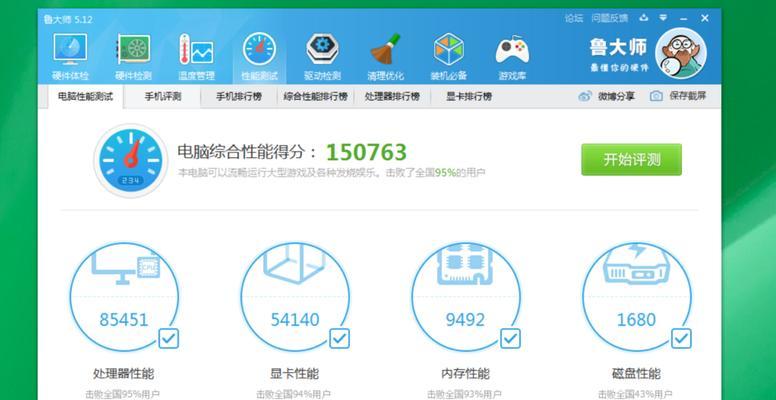
Task: Open the 温度管理 temperature management icon
Action: point(196,50)
